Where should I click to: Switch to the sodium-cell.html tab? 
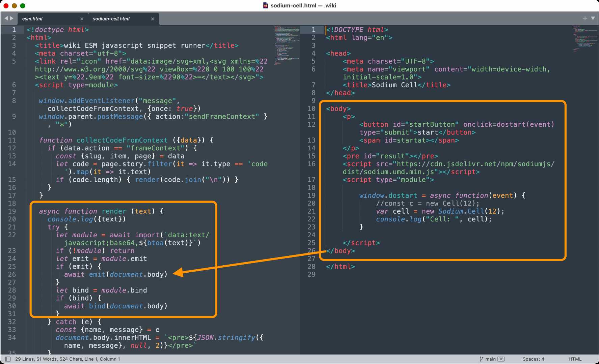(111, 19)
